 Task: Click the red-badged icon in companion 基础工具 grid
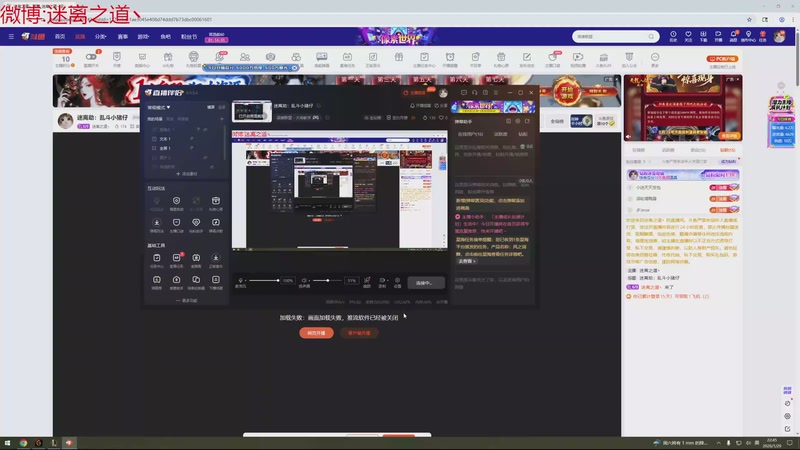pos(177,260)
